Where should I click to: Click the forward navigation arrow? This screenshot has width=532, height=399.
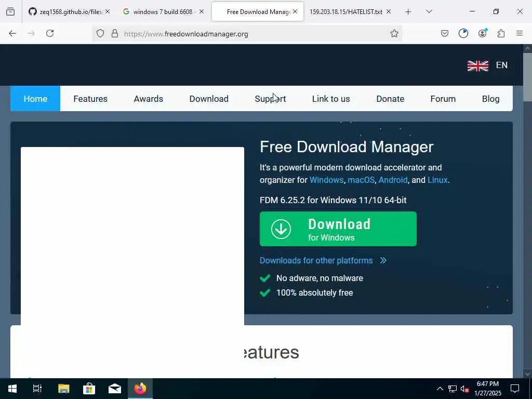click(x=31, y=33)
